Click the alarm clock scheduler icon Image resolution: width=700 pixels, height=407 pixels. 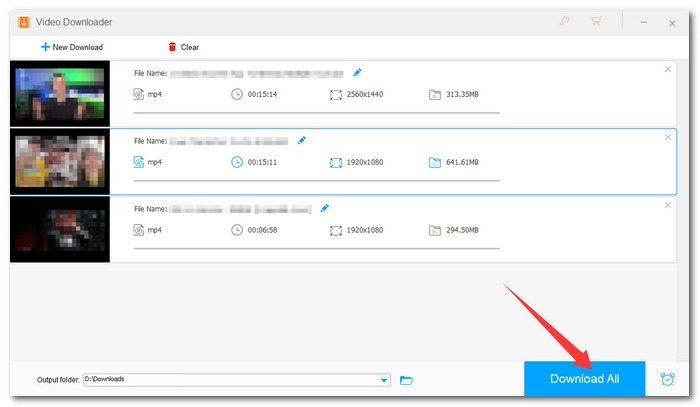coord(667,379)
